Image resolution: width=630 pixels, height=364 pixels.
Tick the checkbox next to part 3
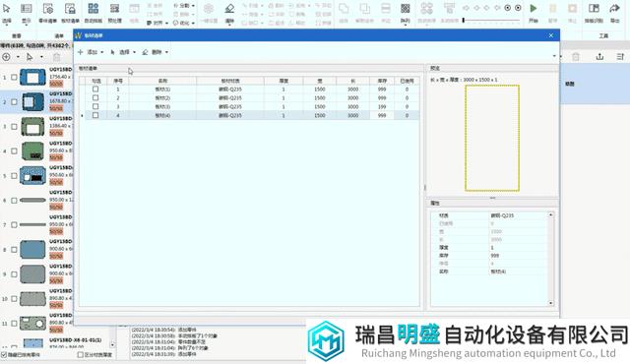point(14,127)
